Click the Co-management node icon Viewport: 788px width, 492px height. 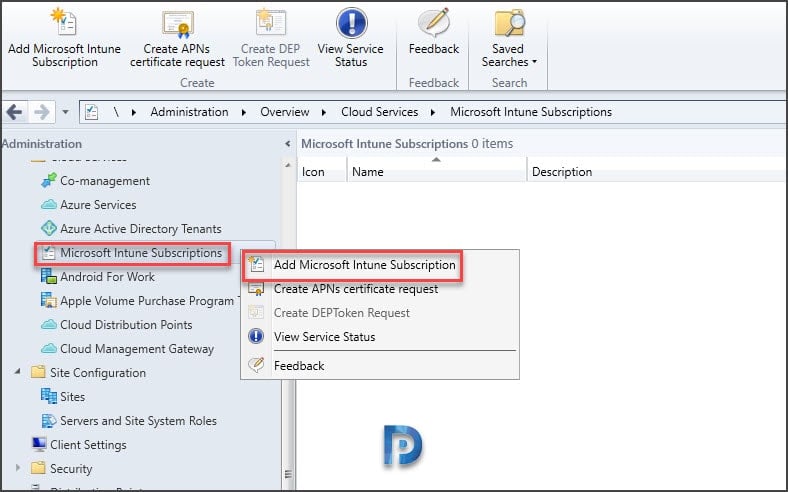click(x=49, y=180)
